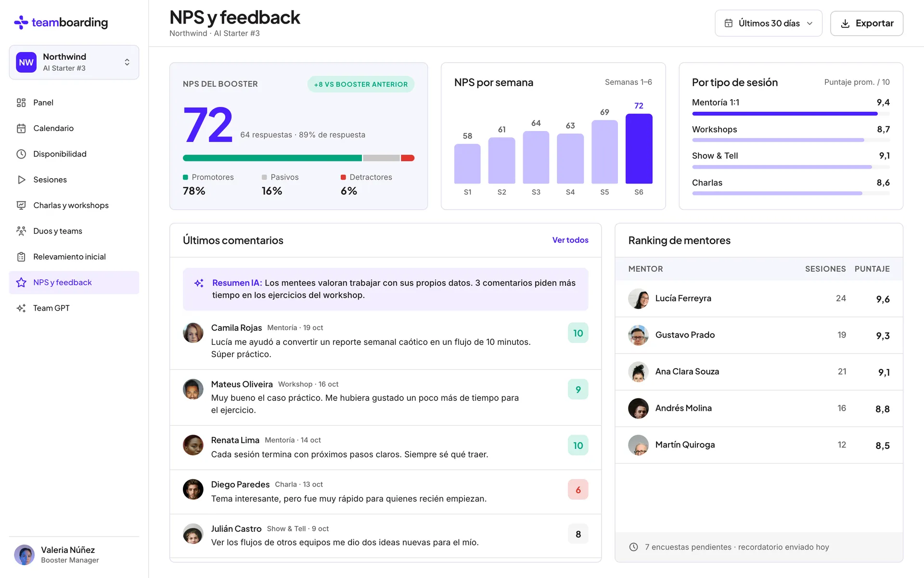Open Team GPT
The width and height of the screenshot is (924, 578).
74,308
